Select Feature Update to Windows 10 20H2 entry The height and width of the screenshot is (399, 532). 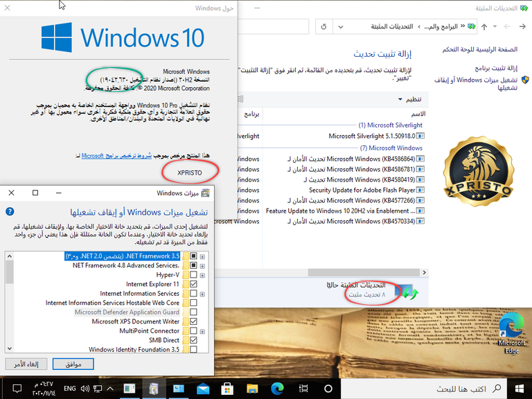click(x=345, y=211)
